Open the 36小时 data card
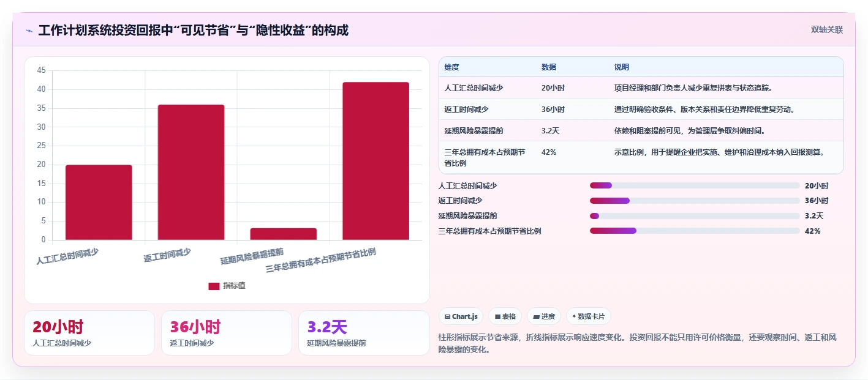Viewport: 868px width, 380px height. tap(227, 333)
